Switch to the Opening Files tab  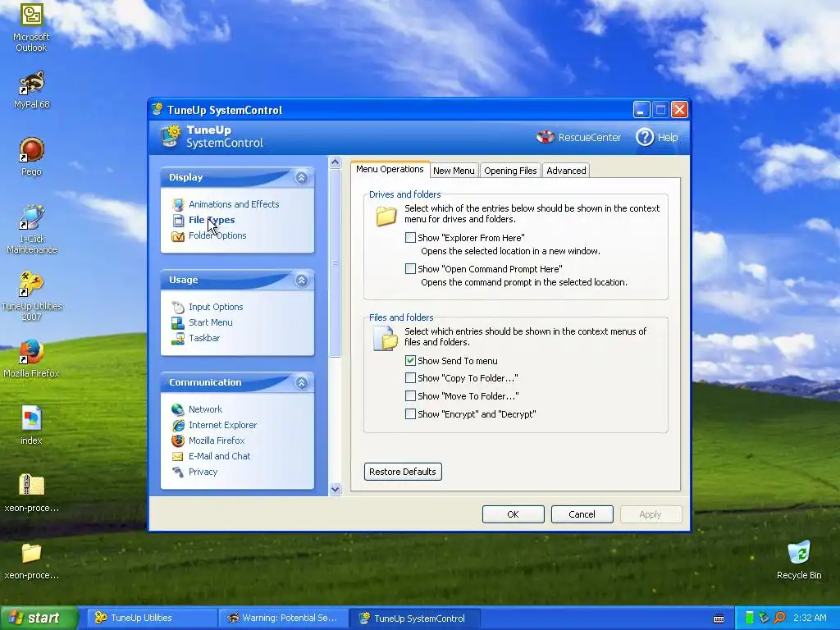coord(510,171)
